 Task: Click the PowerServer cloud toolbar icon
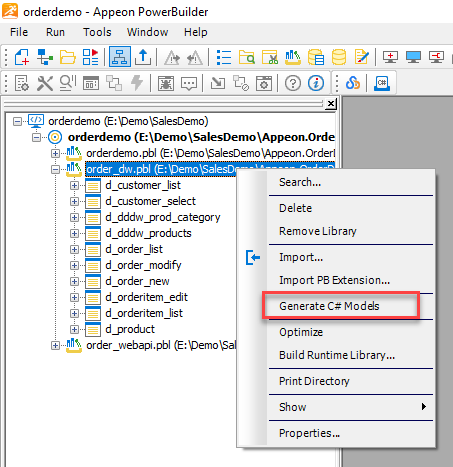[353, 83]
